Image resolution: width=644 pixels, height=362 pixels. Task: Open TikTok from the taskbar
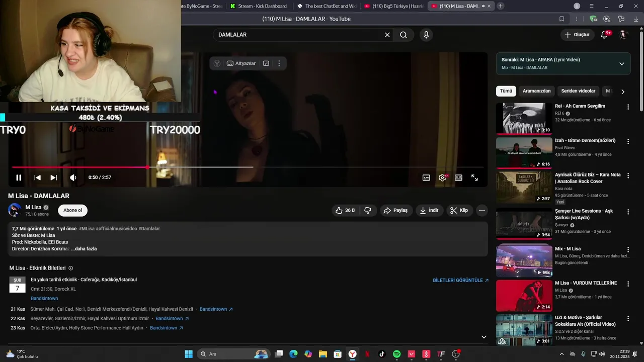[382, 354]
